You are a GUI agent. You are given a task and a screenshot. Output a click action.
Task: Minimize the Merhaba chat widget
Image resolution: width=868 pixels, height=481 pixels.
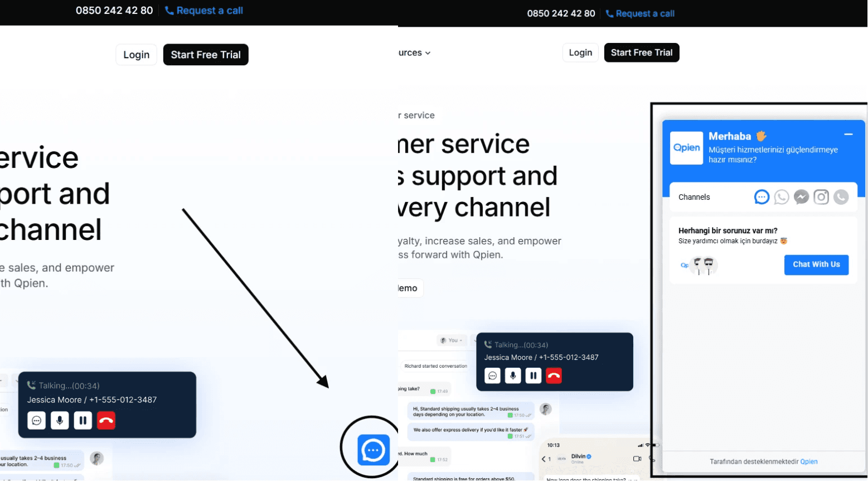coord(848,134)
